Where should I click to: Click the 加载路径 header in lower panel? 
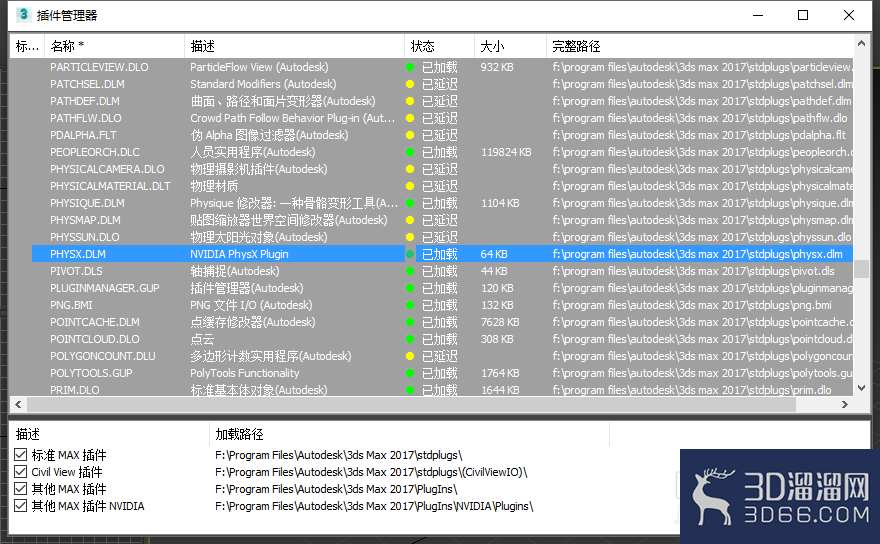tap(409, 434)
